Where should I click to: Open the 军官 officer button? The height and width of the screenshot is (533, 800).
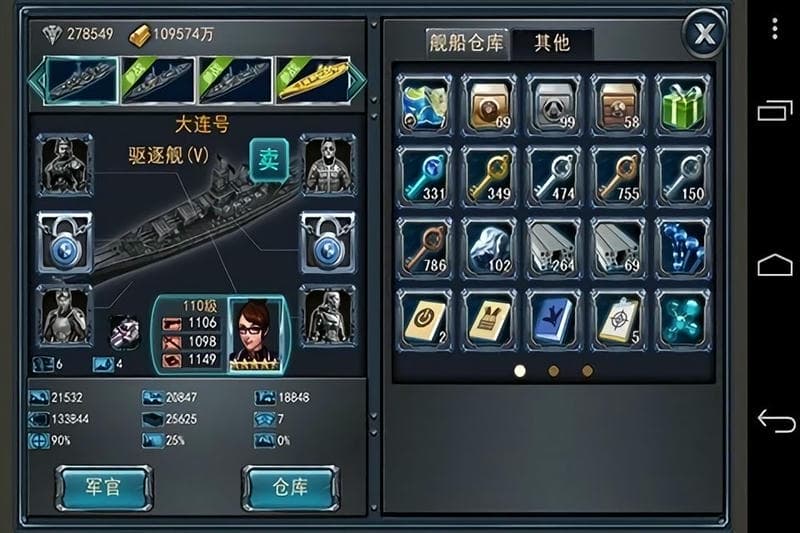point(104,488)
